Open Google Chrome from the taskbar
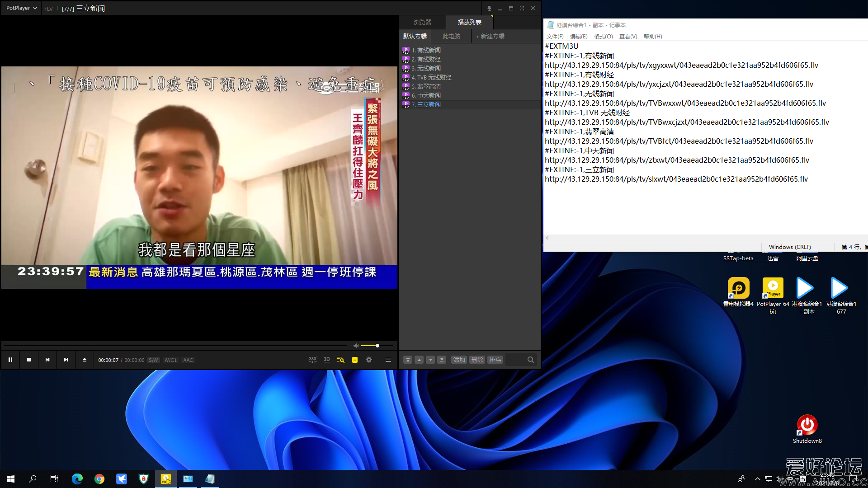This screenshot has width=868, height=488. (x=99, y=479)
